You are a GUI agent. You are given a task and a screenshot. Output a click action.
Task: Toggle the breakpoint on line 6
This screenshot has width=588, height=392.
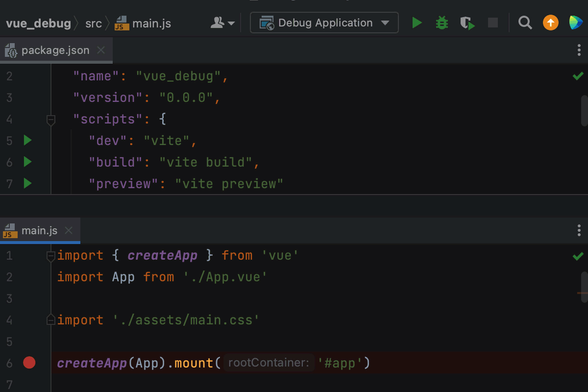[29, 363]
